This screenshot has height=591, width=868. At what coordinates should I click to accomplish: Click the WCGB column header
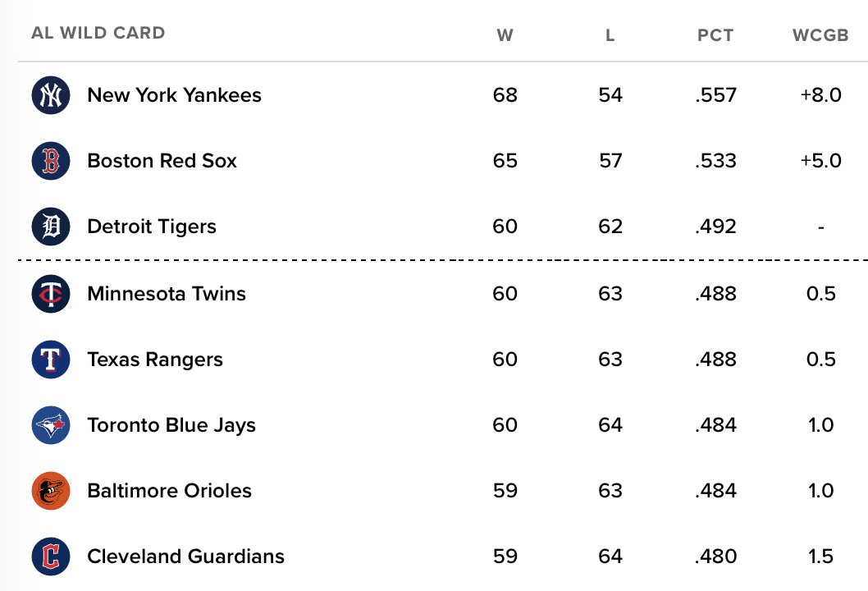[820, 35]
